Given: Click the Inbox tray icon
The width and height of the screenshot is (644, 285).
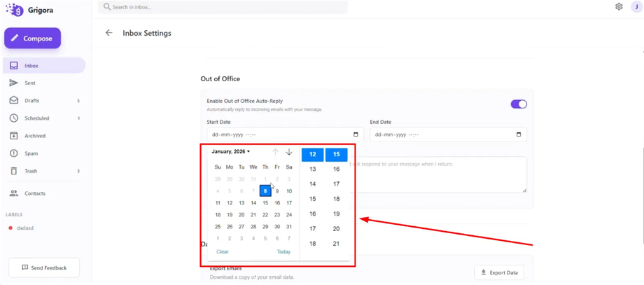Looking at the screenshot, I should 14,65.
